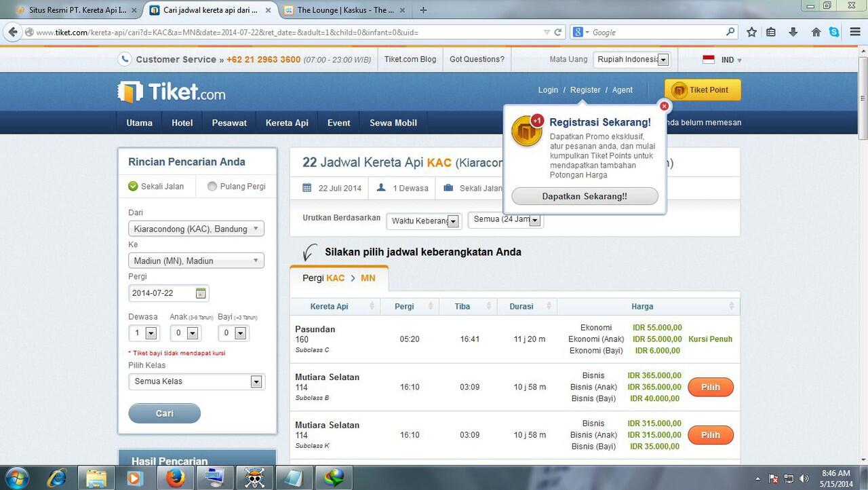Bookmark this page with the star icon

pos(751,32)
